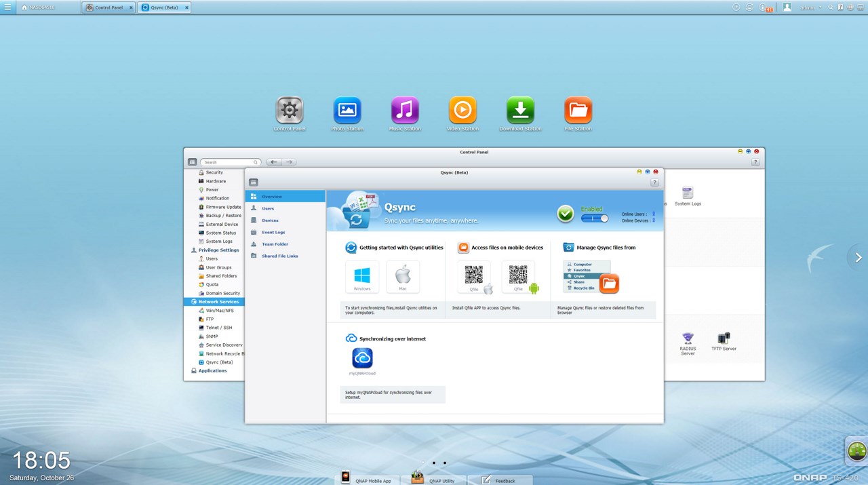Open File Station from the desktop
868x485 pixels.
tap(578, 111)
